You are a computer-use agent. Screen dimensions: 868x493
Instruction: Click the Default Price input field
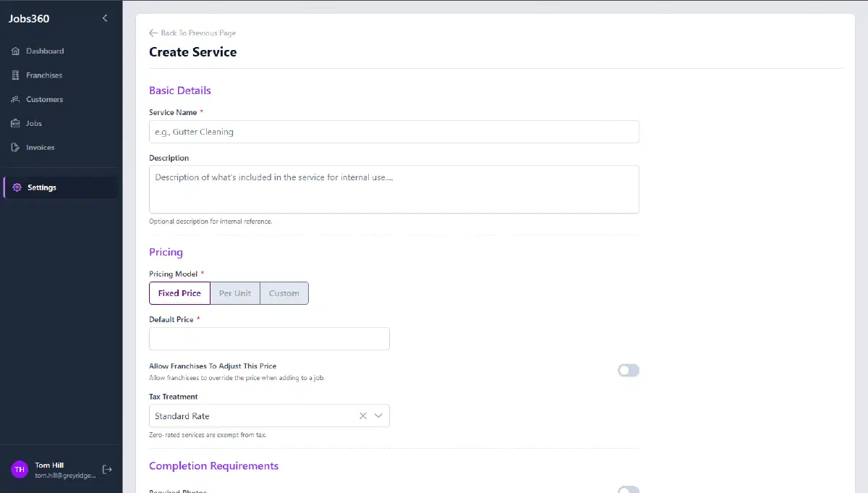click(269, 338)
